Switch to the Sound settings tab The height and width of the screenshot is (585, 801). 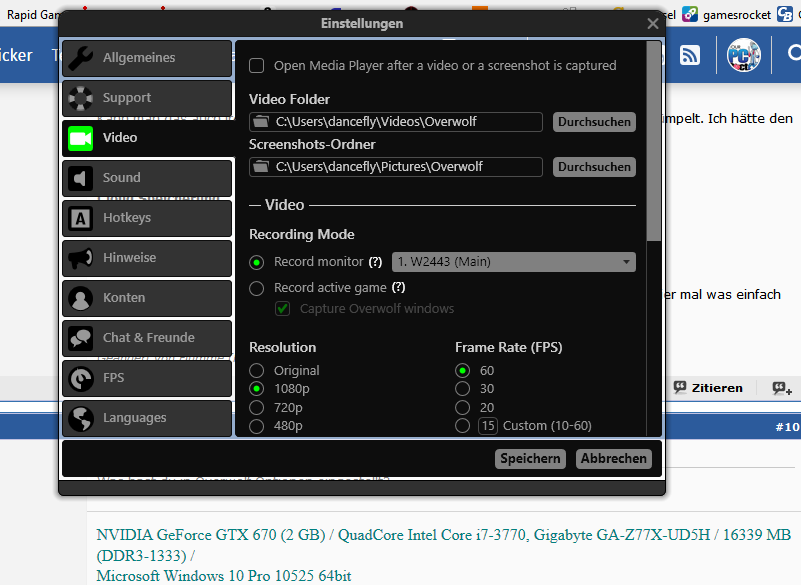coord(147,178)
